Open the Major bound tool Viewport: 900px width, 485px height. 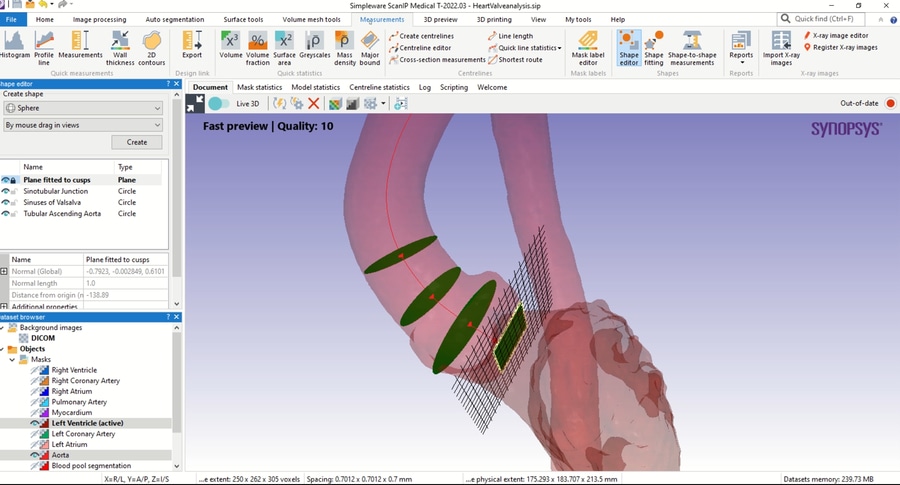point(370,48)
